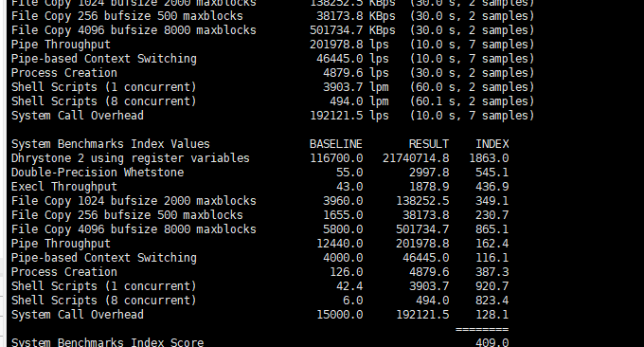Click the "46445.0 lps" context switching value
Screen dimensions: 644x347
pos(352,59)
